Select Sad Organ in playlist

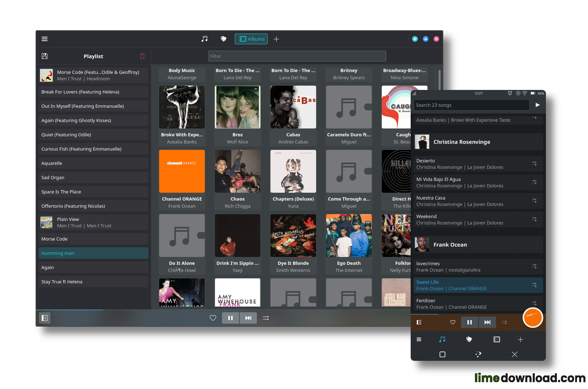(x=93, y=177)
